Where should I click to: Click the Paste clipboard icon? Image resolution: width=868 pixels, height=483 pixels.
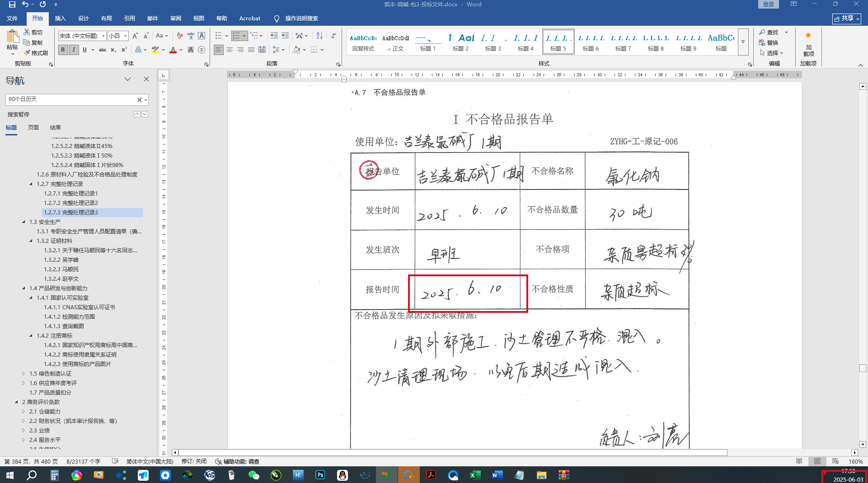coord(12,37)
